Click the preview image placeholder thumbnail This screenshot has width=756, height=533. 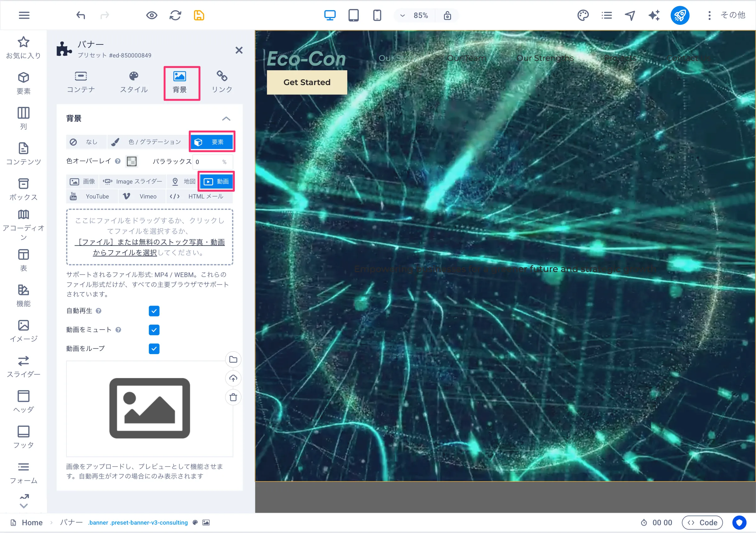[150, 408]
